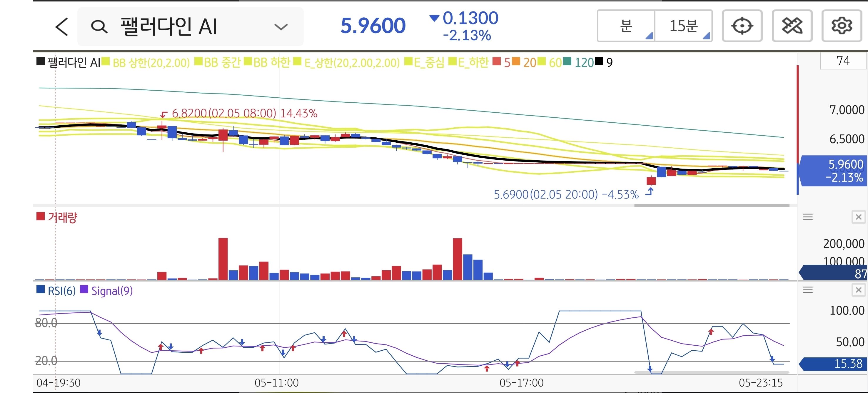Open the 15분 interval dropdown
The height and width of the screenshot is (393, 868).
point(684,26)
